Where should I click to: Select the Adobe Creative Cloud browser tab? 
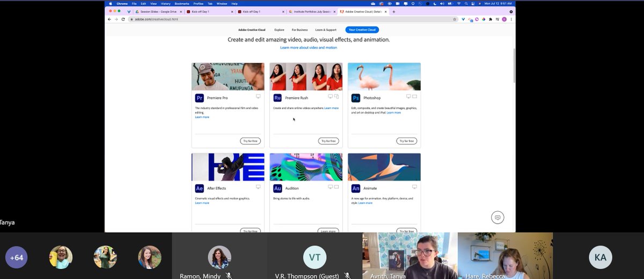click(363, 11)
